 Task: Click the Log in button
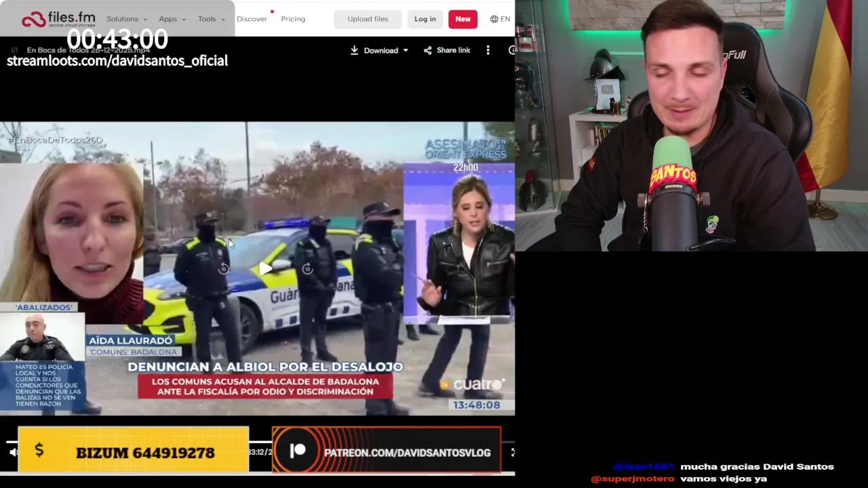pos(425,19)
